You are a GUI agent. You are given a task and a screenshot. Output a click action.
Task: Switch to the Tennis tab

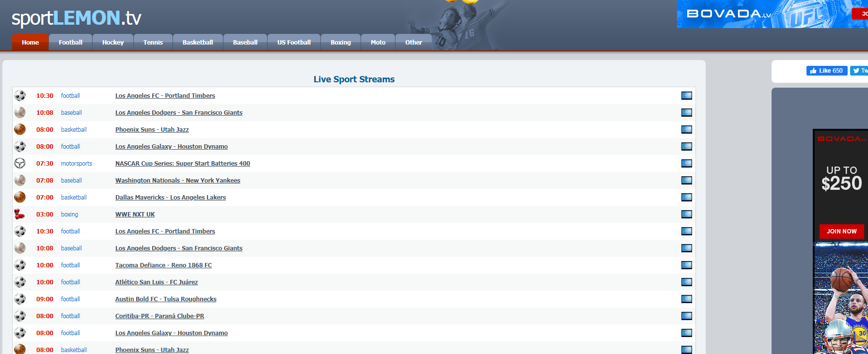pyautogui.click(x=153, y=42)
